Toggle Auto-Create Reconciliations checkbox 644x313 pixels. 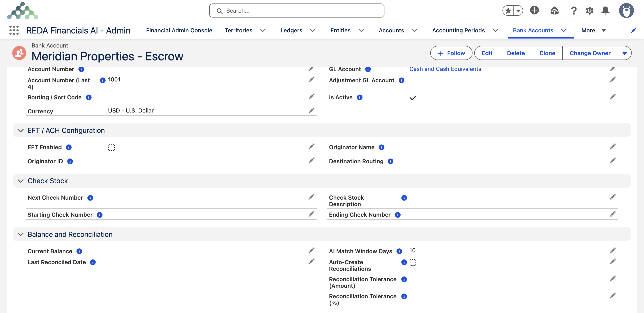coord(413,262)
